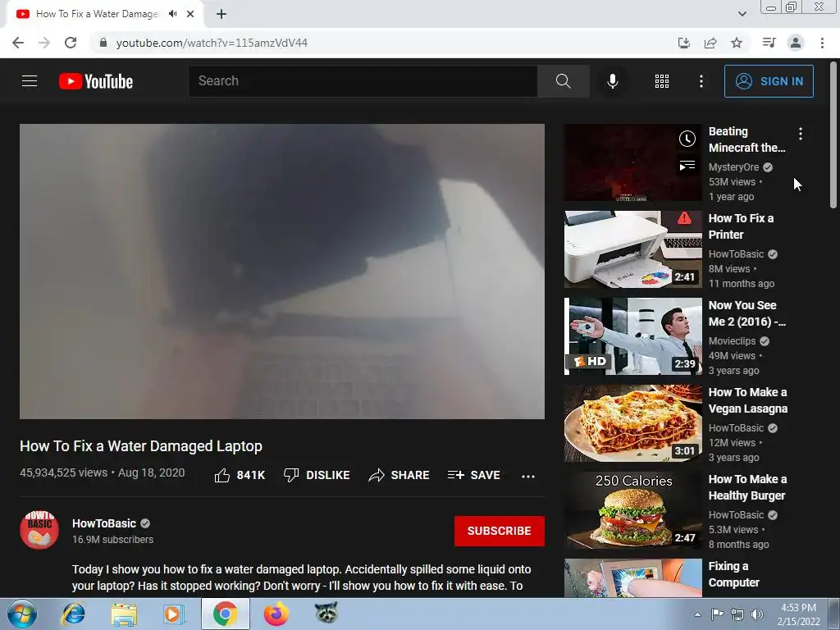The width and height of the screenshot is (840, 630).
Task: Start voice search with microphone icon
Action: 612,81
